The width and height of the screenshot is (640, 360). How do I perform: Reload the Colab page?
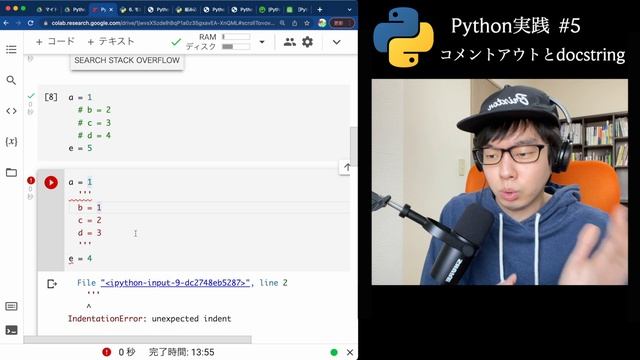(x=31, y=23)
